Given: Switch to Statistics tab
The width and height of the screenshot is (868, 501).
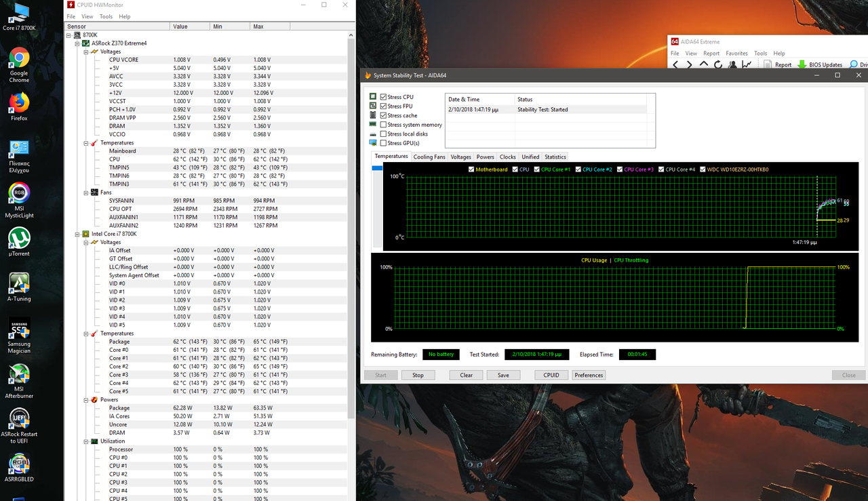Looking at the screenshot, I should pos(555,157).
